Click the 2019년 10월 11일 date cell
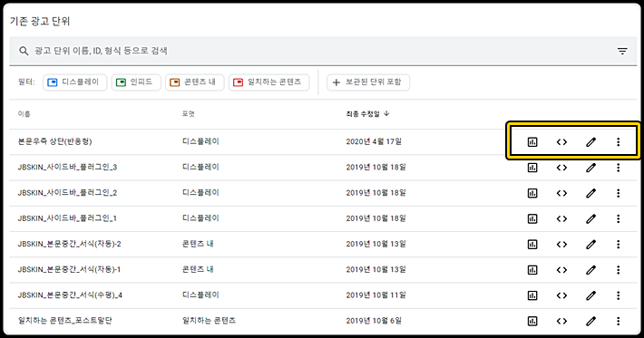644x338 pixels. click(376, 295)
